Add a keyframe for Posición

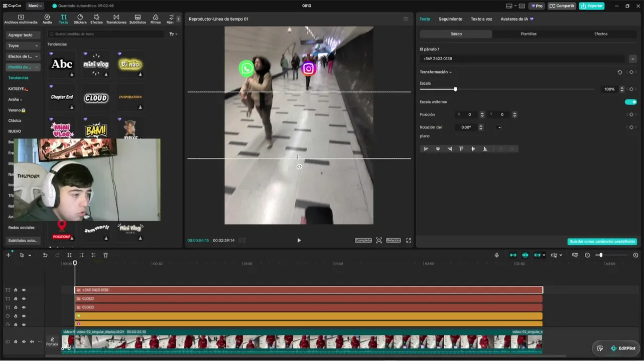[631, 115]
